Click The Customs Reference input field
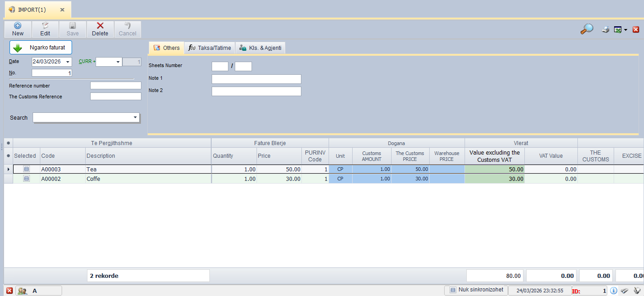This screenshot has width=644, height=296. [116, 97]
